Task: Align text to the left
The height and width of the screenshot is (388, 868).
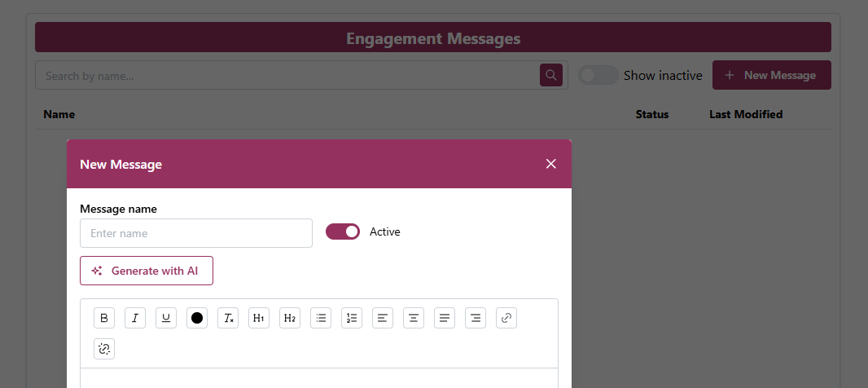Action: [383, 318]
